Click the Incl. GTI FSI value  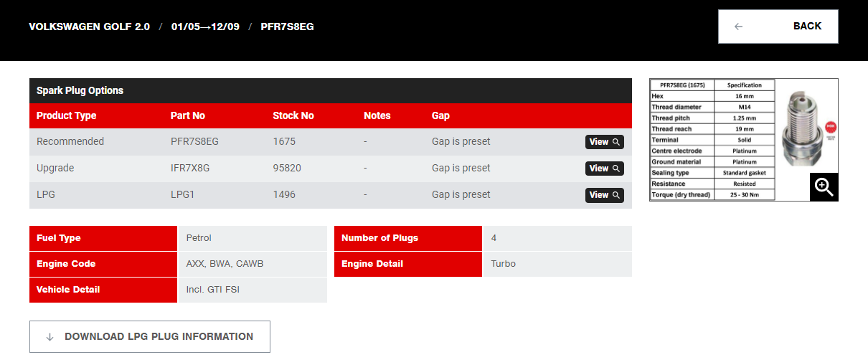click(x=214, y=290)
